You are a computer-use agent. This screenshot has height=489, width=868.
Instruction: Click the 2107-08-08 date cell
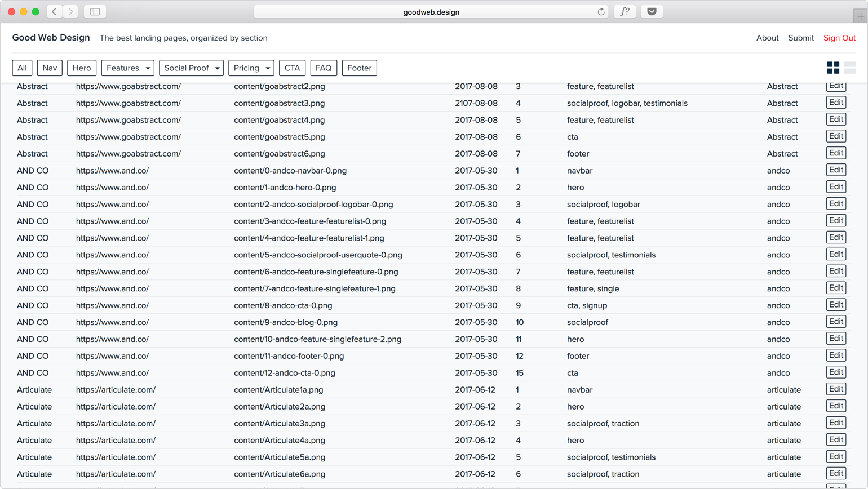476,103
